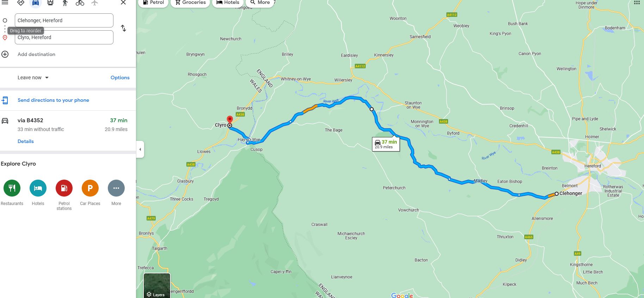Open the Google apps grid

[637, 2]
